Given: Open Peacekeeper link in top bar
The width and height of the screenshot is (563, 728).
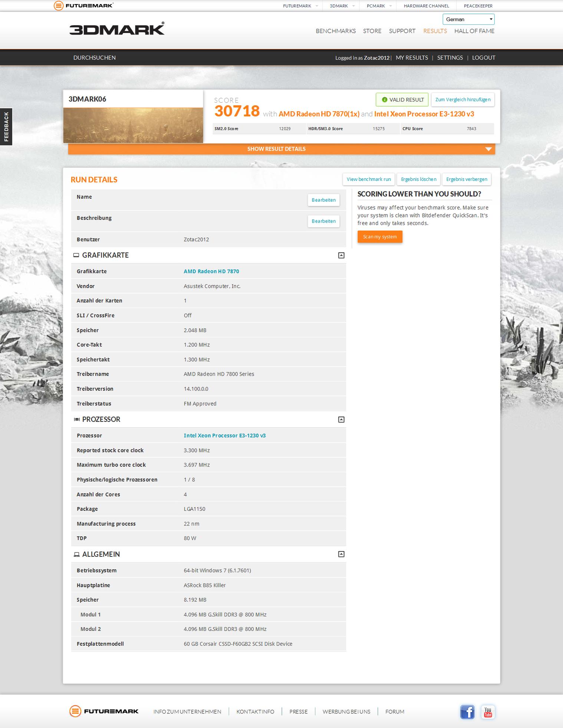Looking at the screenshot, I should (478, 6).
